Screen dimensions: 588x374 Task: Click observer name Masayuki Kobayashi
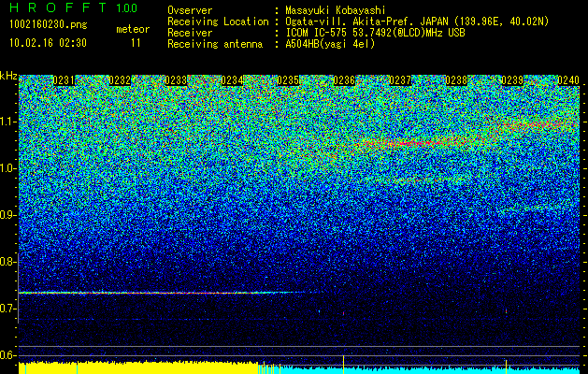(336, 10)
